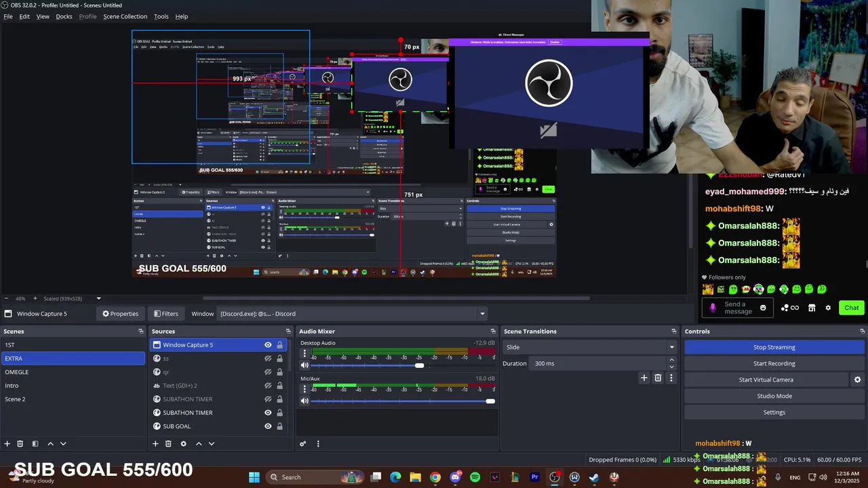Unlock the Window Capture 5 source
Viewport: 868px width, 488px height.
click(x=279, y=345)
